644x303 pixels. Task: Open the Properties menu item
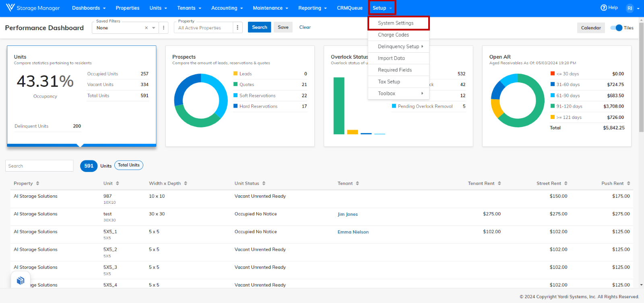(x=128, y=8)
